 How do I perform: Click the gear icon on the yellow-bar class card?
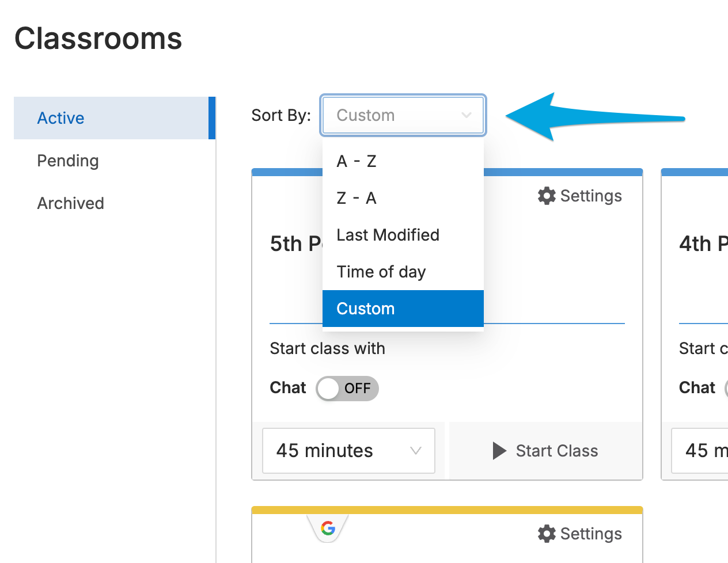click(547, 534)
